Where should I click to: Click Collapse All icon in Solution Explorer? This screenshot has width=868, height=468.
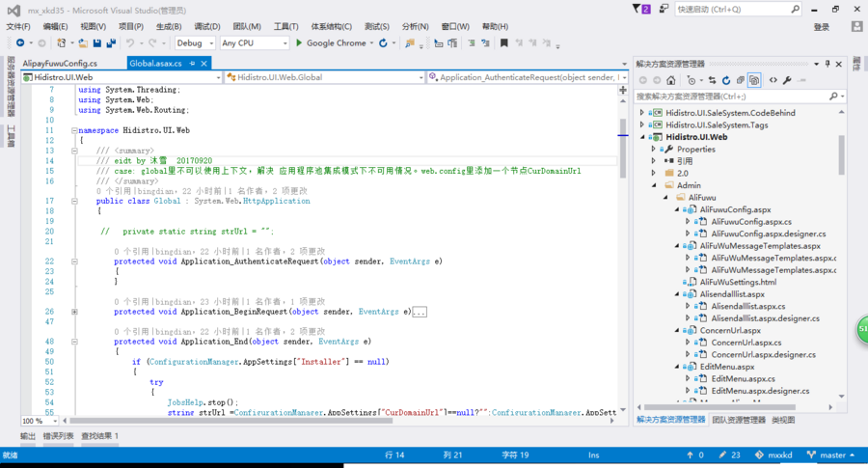(x=741, y=80)
